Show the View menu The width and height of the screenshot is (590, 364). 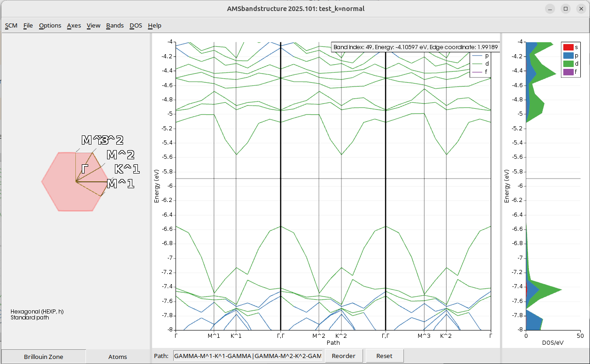pos(93,25)
